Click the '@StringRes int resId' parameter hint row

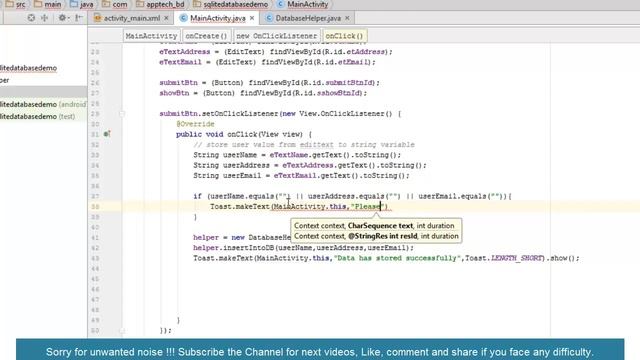pos(376,236)
